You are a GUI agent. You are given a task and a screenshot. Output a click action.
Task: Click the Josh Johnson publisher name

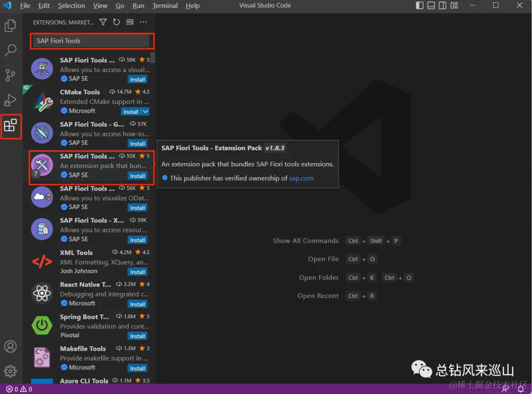pos(79,271)
